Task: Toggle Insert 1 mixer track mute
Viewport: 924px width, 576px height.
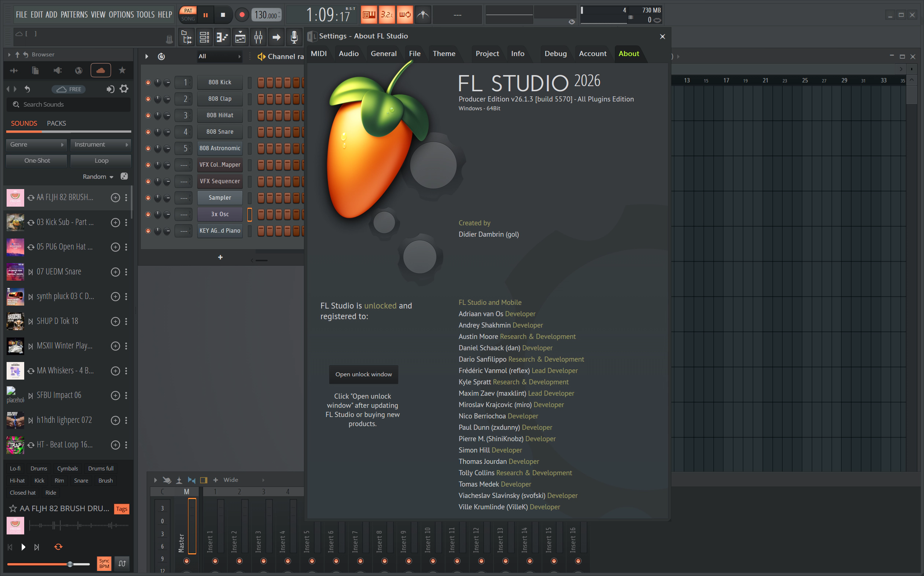Action: pyautogui.click(x=215, y=561)
